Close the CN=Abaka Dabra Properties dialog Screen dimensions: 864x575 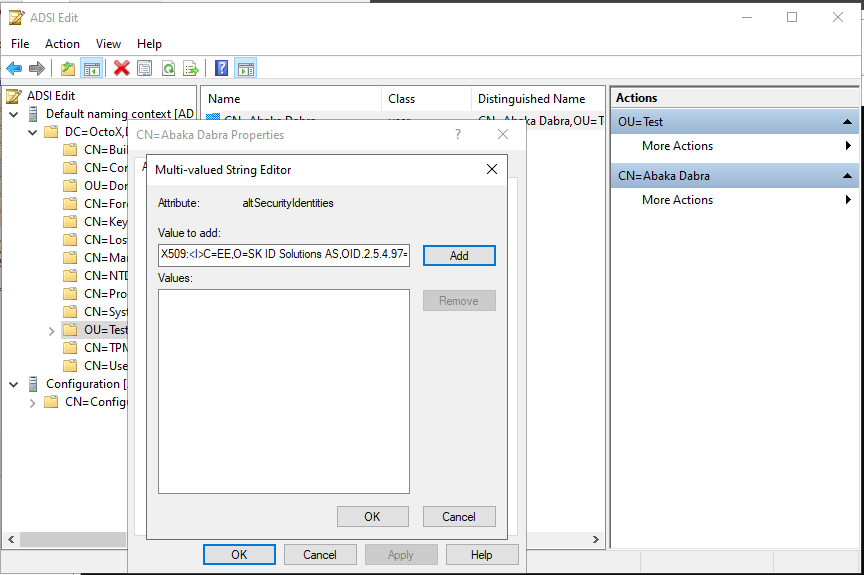(x=503, y=134)
